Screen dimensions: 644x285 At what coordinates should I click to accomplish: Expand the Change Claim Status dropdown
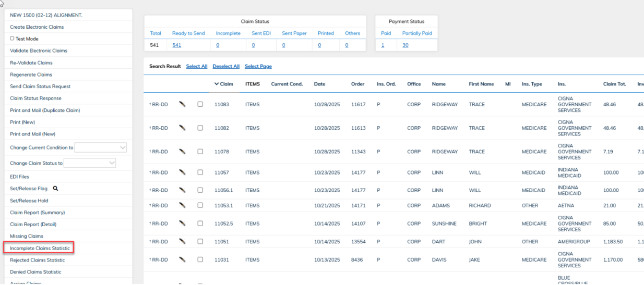pyautogui.click(x=90, y=163)
